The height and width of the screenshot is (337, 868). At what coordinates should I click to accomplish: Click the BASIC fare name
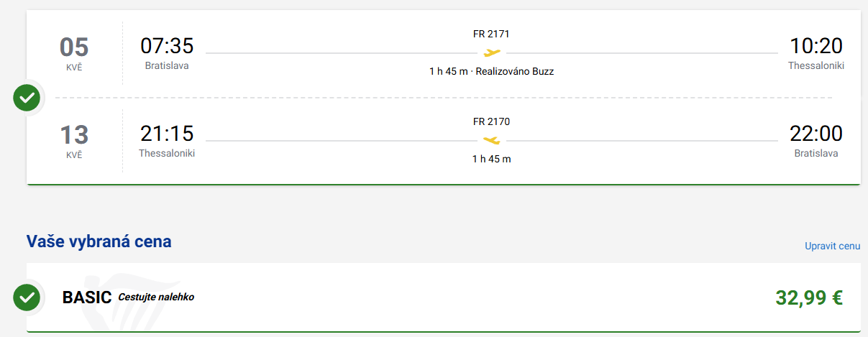[87, 297]
